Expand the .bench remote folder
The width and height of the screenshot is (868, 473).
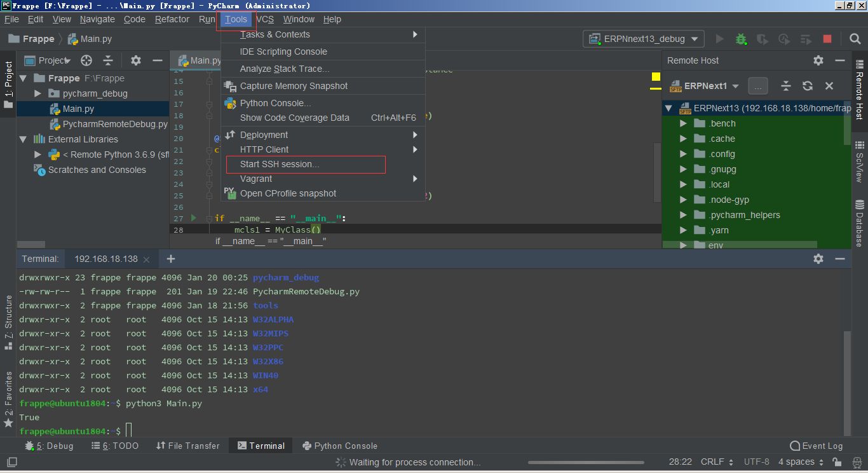[x=684, y=123]
